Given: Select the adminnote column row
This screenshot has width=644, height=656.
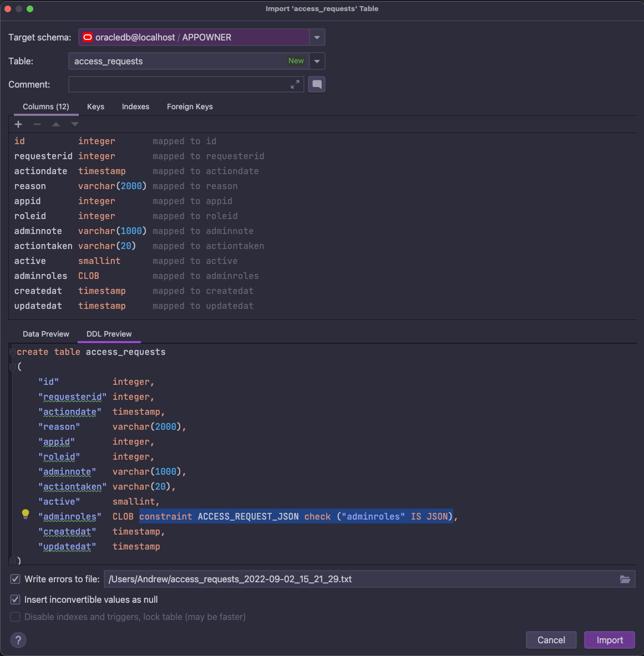Looking at the screenshot, I should point(322,231).
